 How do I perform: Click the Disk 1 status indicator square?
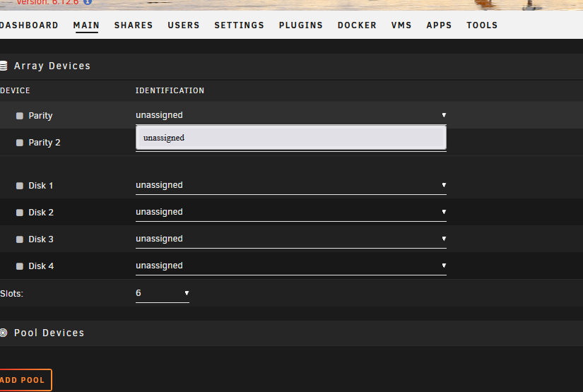[20, 186]
